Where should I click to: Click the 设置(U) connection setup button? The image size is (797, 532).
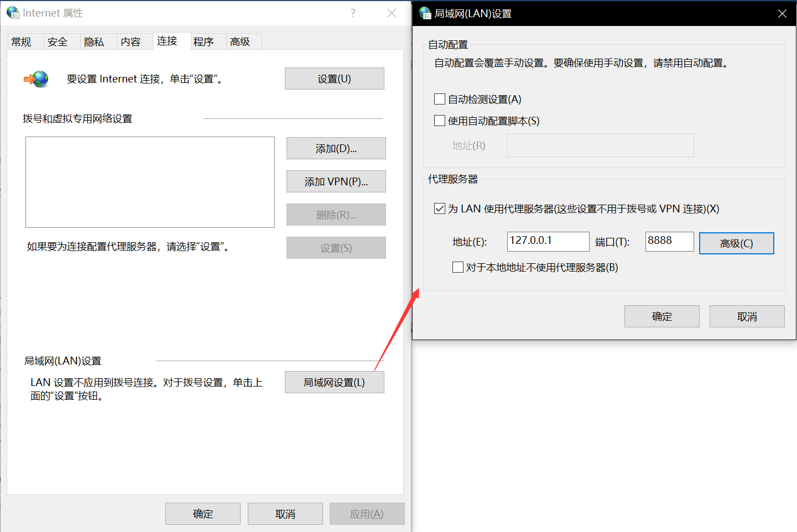(x=334, y=79)
